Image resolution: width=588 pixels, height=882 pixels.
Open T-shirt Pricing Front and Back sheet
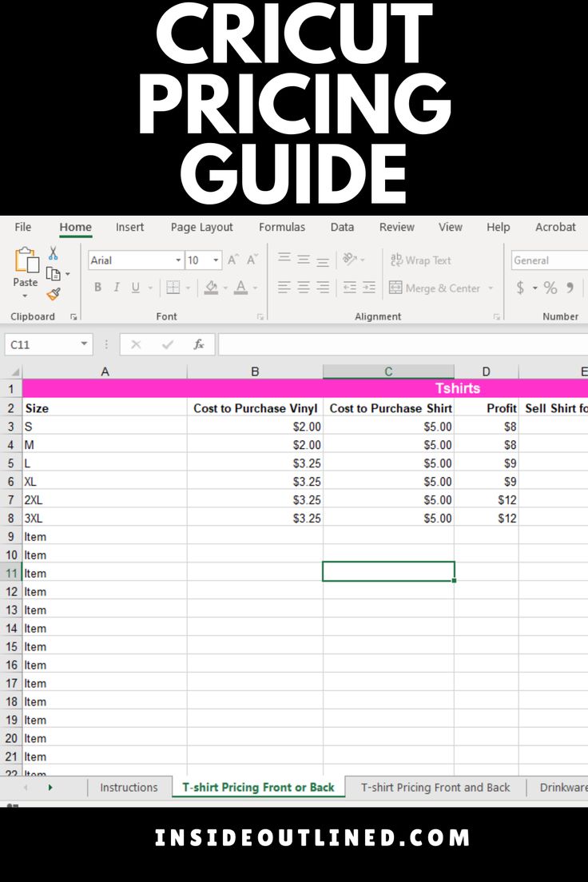(435, 787)
